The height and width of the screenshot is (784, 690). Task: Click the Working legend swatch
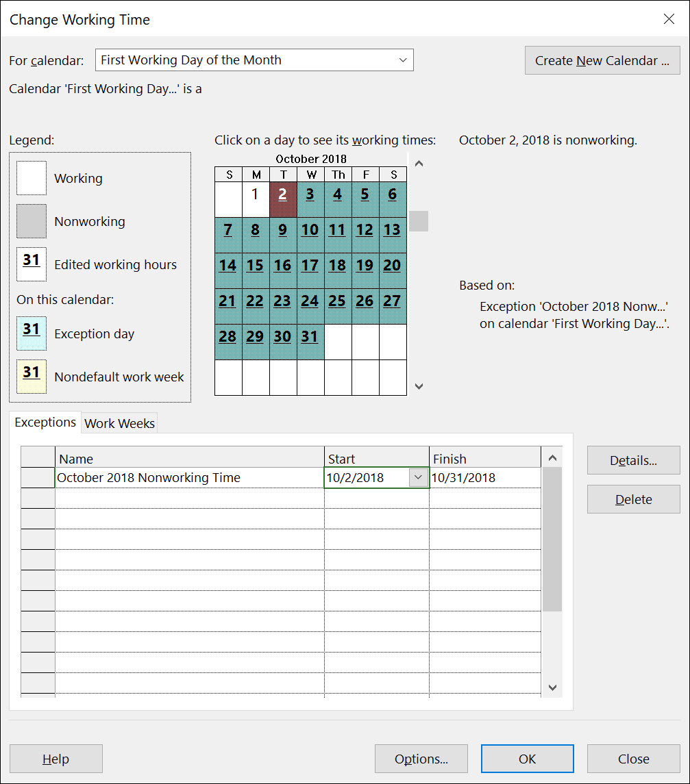(x=32, y=178)
